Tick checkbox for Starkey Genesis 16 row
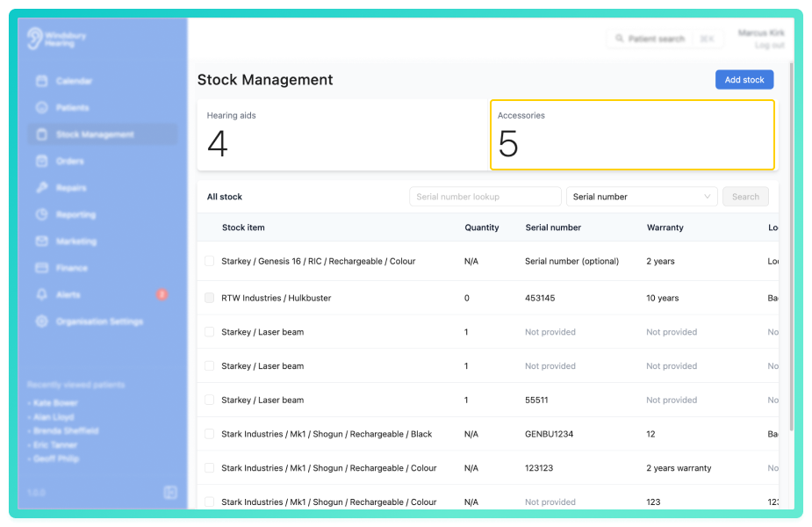The height and width of the screenshot is (527, 812). tap(209, 261)
